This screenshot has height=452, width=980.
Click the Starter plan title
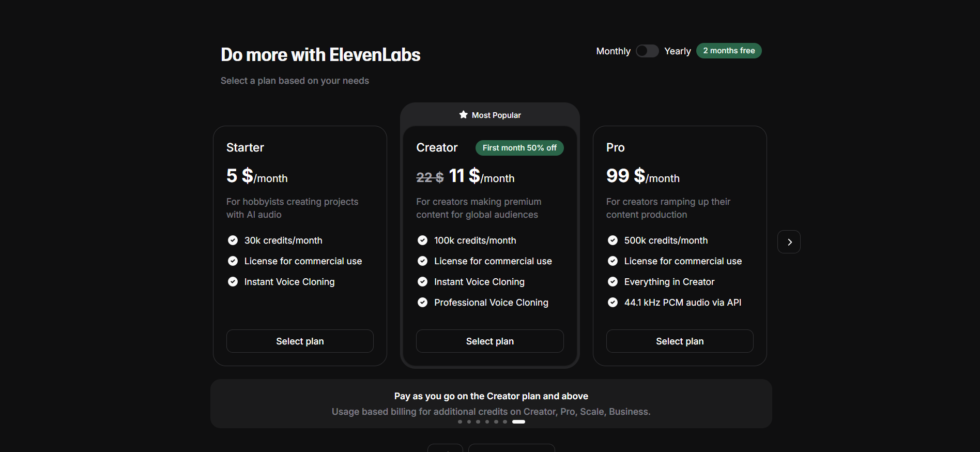click(x=245, y=148)
